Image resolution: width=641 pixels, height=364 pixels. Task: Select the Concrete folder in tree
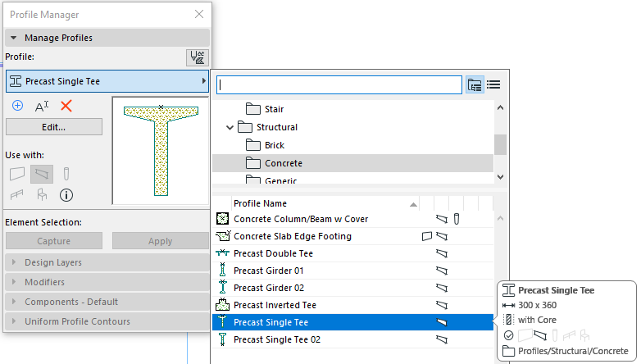click(x=353, y=163)
